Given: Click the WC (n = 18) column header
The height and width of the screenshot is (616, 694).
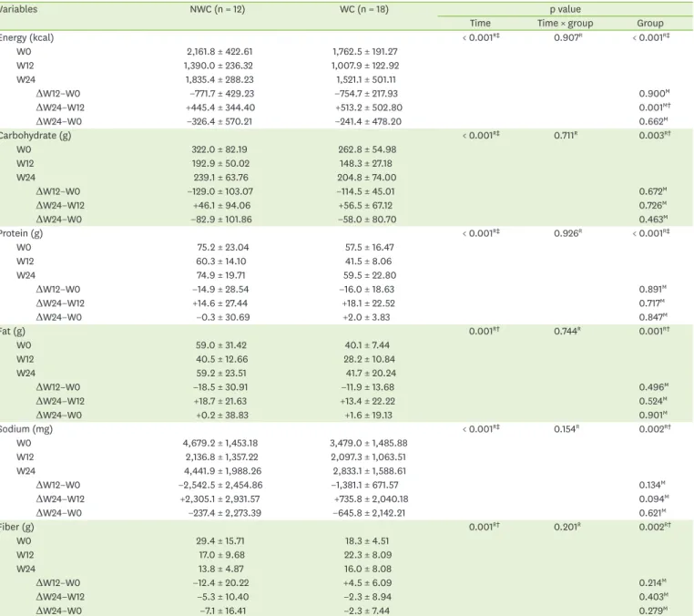Looking at the screenshot, I should (x=364, y=9).
